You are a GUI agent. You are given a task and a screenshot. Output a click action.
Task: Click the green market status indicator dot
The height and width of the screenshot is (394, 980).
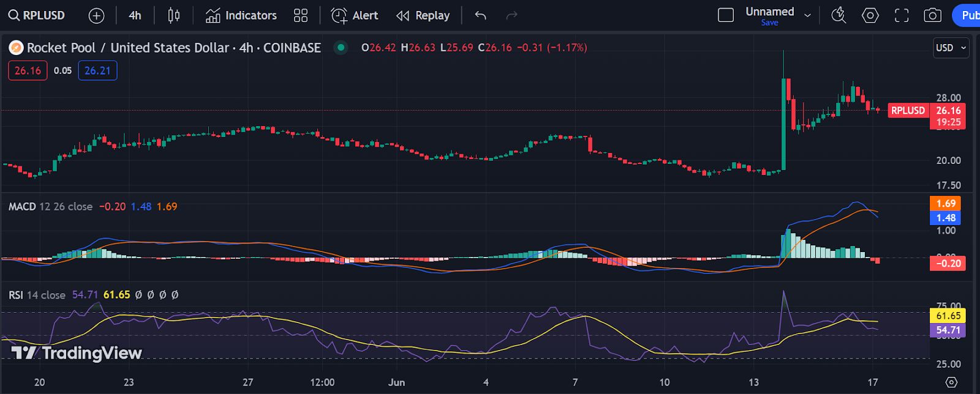(341, 47)
